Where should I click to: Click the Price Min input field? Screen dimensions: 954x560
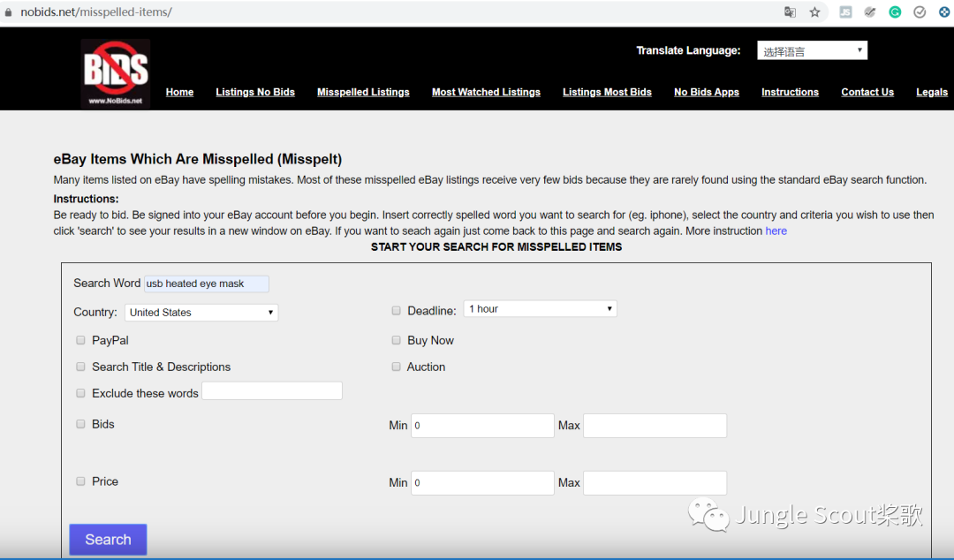coord(482,482)
